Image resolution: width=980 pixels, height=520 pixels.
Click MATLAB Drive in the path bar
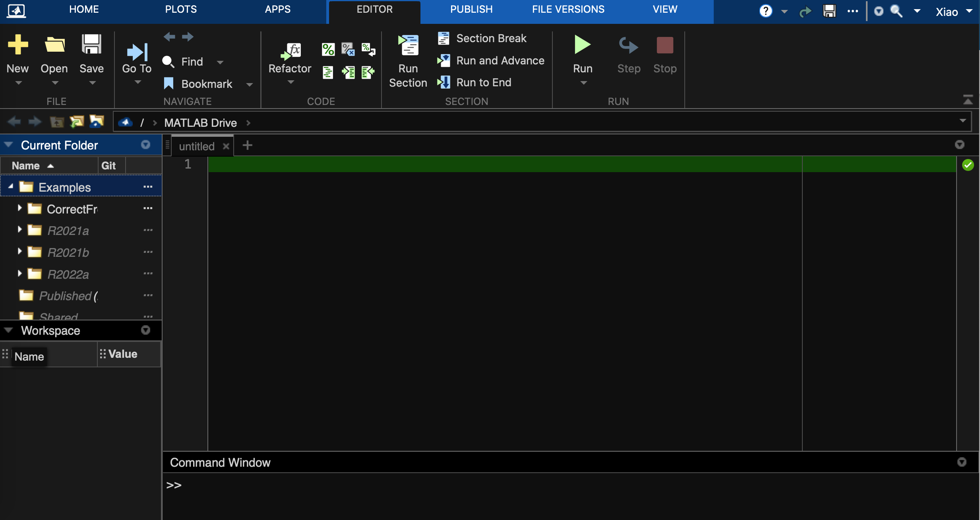click(201, 122)
